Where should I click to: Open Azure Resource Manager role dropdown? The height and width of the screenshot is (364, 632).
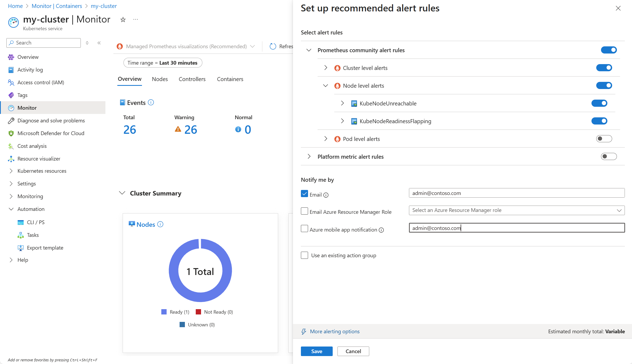tap(517, 210)
